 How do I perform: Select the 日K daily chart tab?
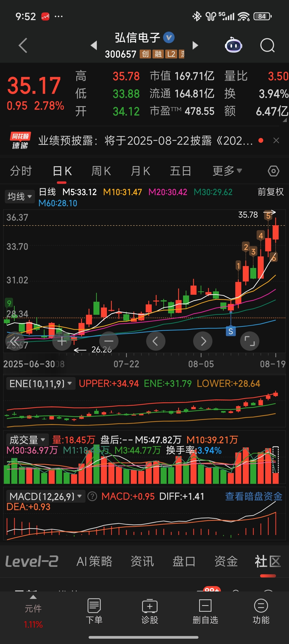tap(62, 171)
